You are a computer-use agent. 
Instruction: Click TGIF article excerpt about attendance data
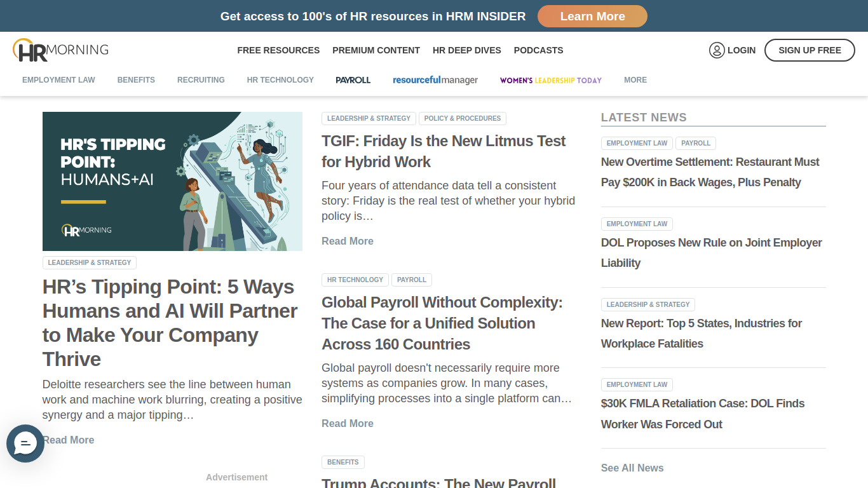(x=448, y=201)
